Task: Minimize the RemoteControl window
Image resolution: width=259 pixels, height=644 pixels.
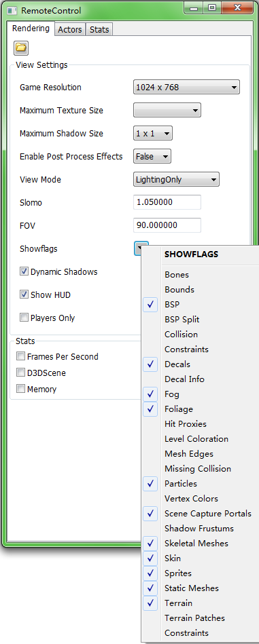Action: click(194, 7)
